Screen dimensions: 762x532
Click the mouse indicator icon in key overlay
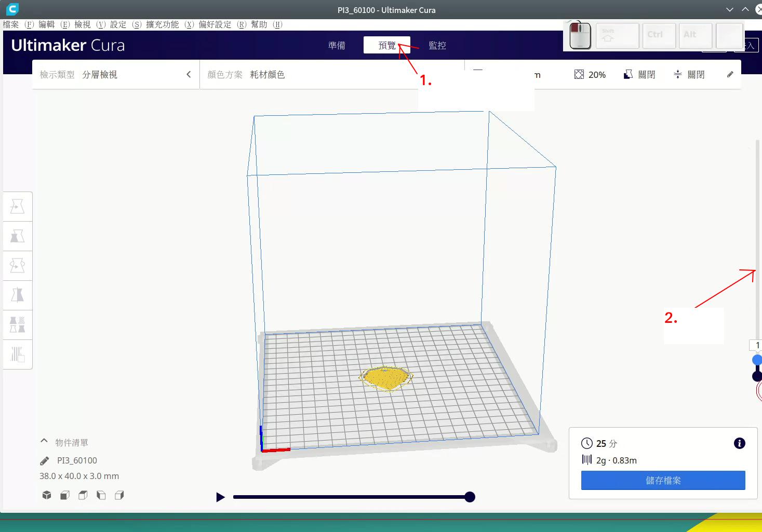(580, 36)
